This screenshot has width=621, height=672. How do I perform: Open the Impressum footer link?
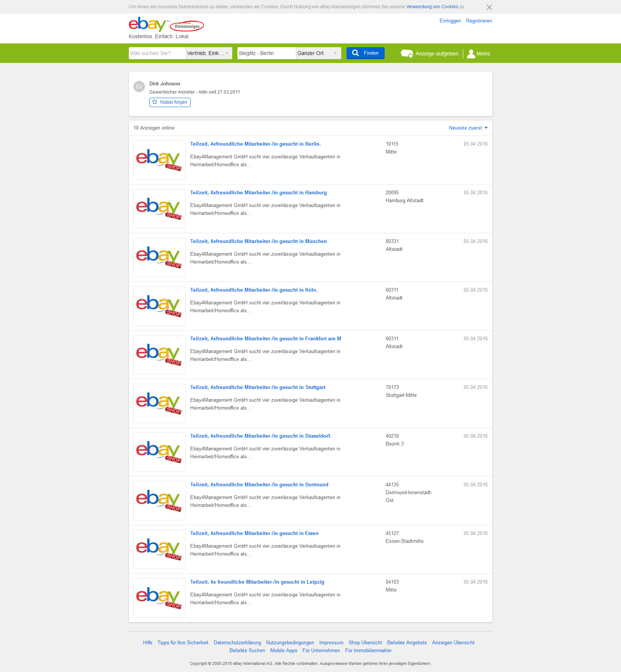pos(331,643)
